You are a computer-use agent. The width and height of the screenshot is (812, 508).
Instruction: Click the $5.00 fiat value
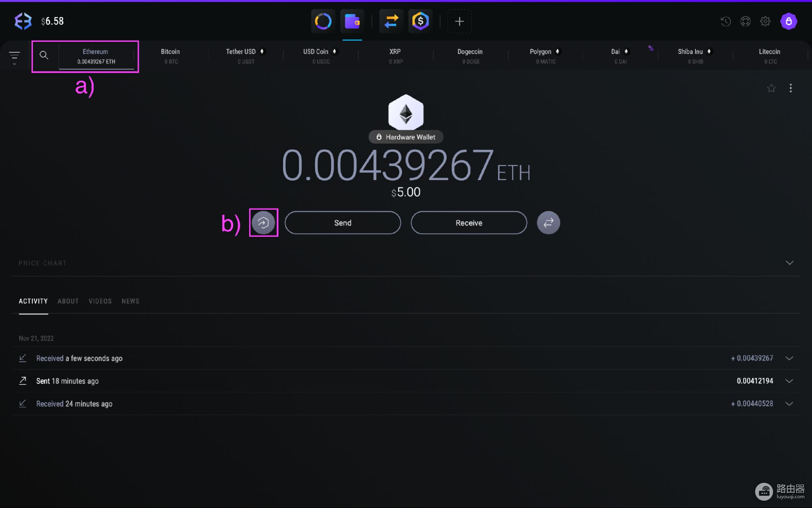click(406, 192)
